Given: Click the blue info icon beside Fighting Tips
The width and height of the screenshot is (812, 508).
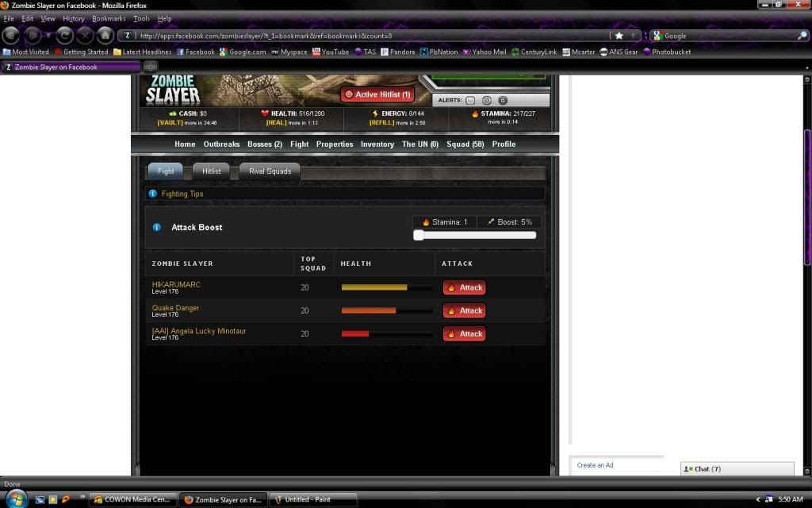Looking at the screenshot, I should (x=153, y=194).
